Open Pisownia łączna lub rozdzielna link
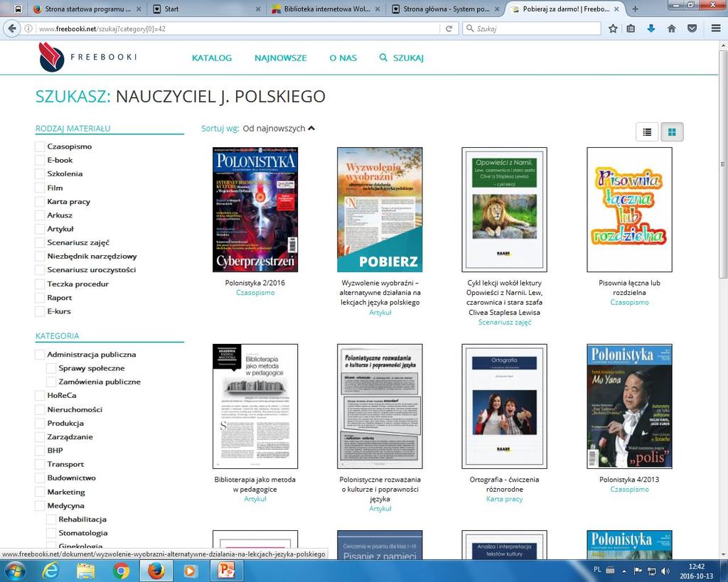Viewport: 728px width, 582px height. pyautogui.click(x=629, y=287)
